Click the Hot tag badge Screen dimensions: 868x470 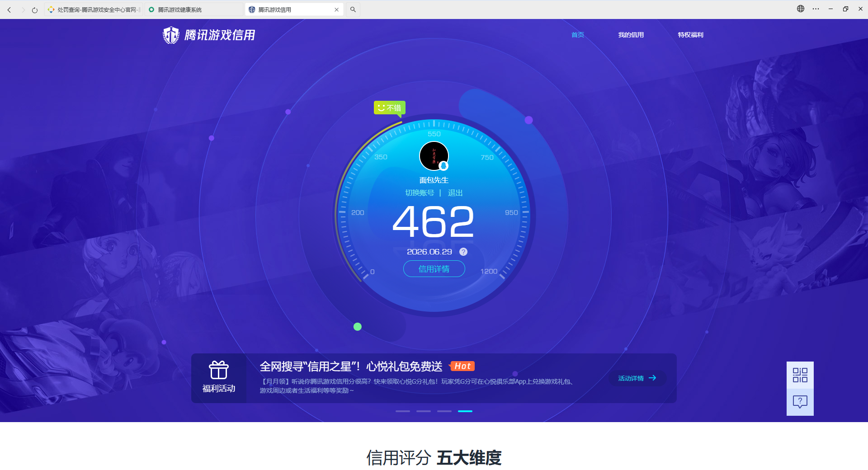coord(462,366)
